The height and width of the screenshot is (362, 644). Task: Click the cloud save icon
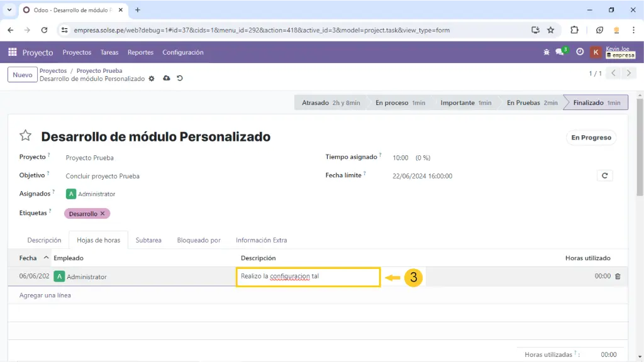(166, 79)
